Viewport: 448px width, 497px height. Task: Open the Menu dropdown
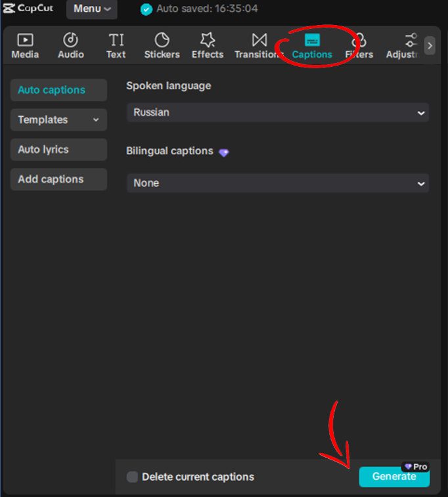[x=91, y=9]
